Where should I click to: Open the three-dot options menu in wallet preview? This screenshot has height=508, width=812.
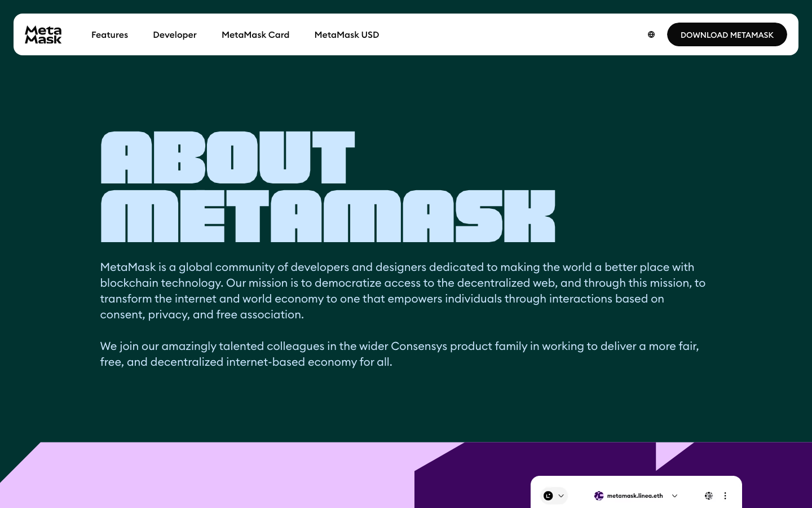pos(725,496)
